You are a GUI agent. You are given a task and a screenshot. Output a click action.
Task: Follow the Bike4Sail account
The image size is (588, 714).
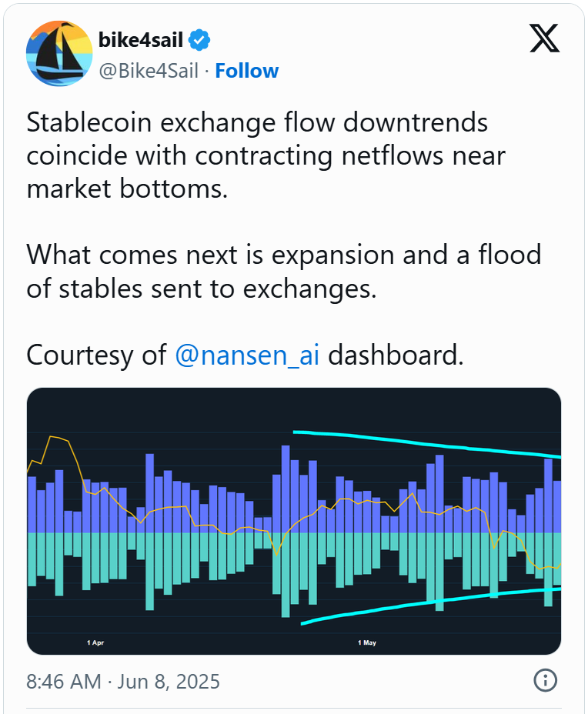[247, 71]
